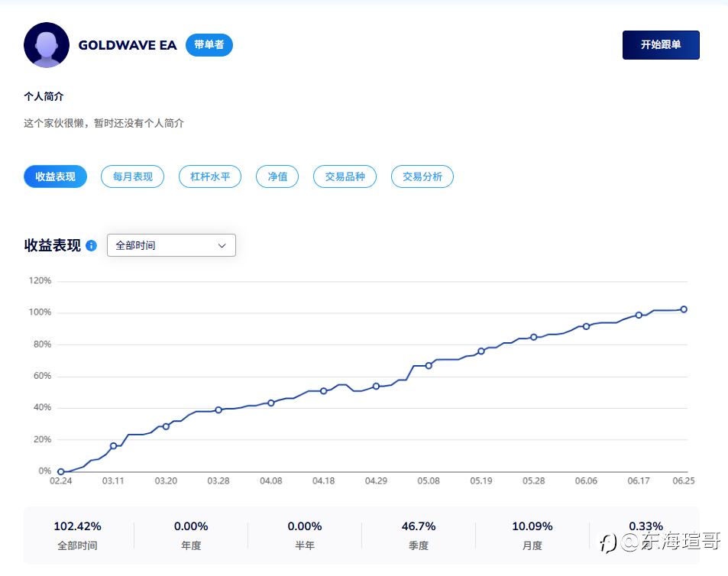Open the 杠杆水平 tab
728x576 pixels.
point(210,176)
